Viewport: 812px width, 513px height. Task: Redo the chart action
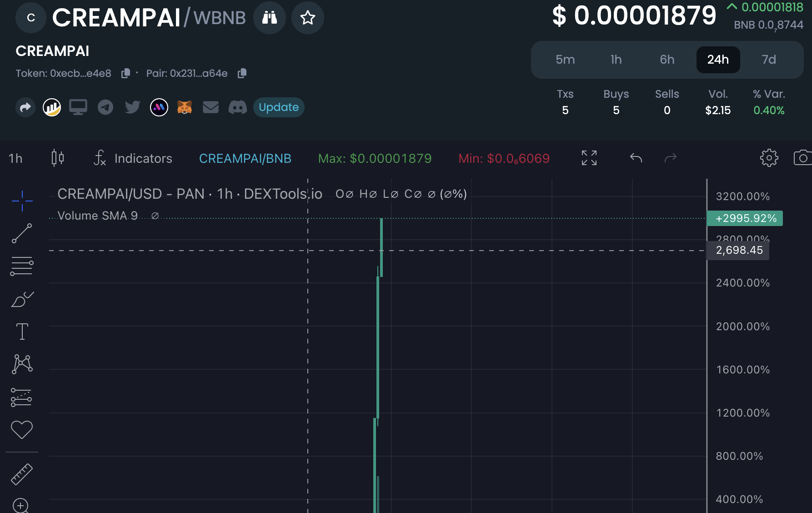point(671,158)
